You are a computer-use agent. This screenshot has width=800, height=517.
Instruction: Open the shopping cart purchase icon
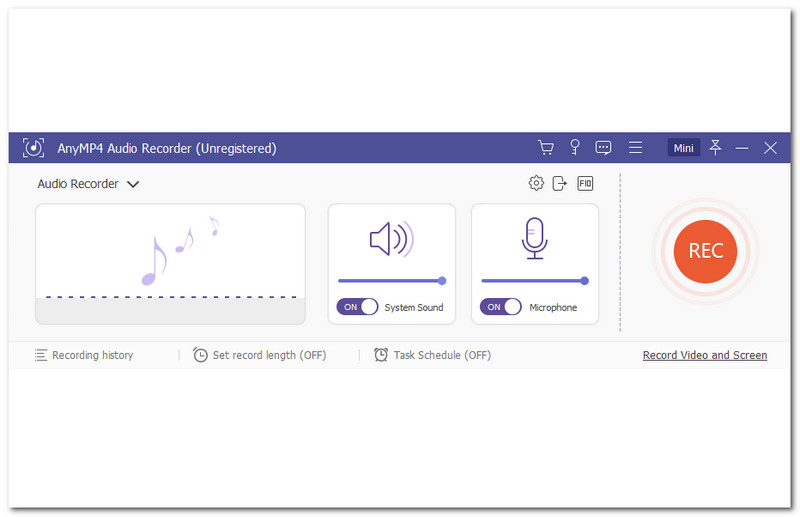tap(546, 147)
